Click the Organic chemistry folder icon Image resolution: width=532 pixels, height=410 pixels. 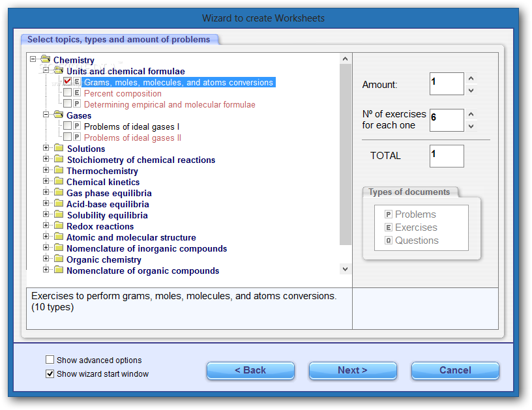click(59, 259)
